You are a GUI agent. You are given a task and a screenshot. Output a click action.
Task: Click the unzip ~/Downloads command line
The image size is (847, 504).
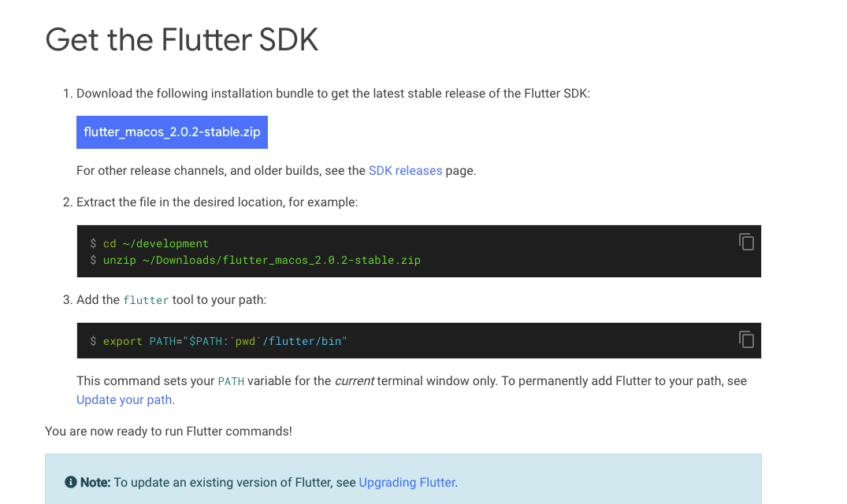(x=262, y=260)
